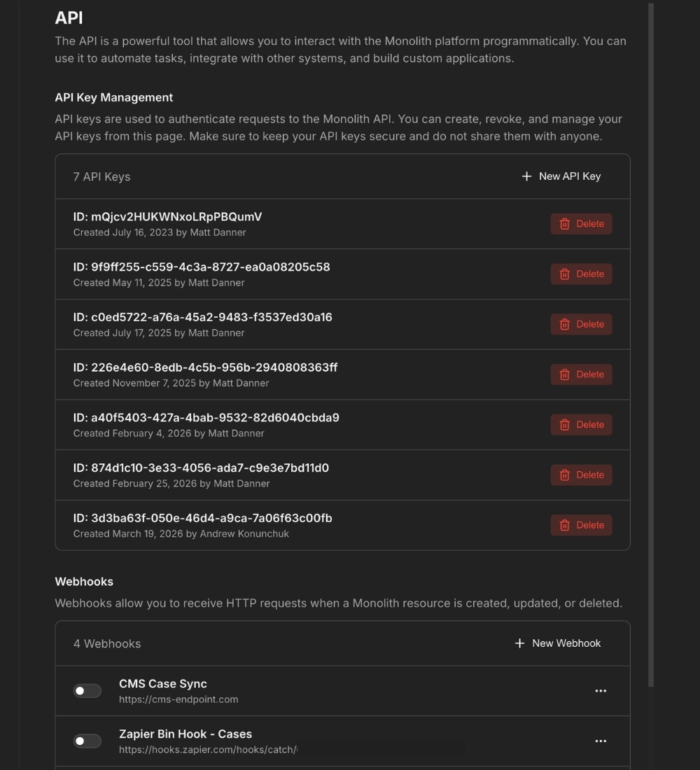Click the trash icon for key 9f9ff255
Viewport: 700px width, 770px height.
pos(565,274)
